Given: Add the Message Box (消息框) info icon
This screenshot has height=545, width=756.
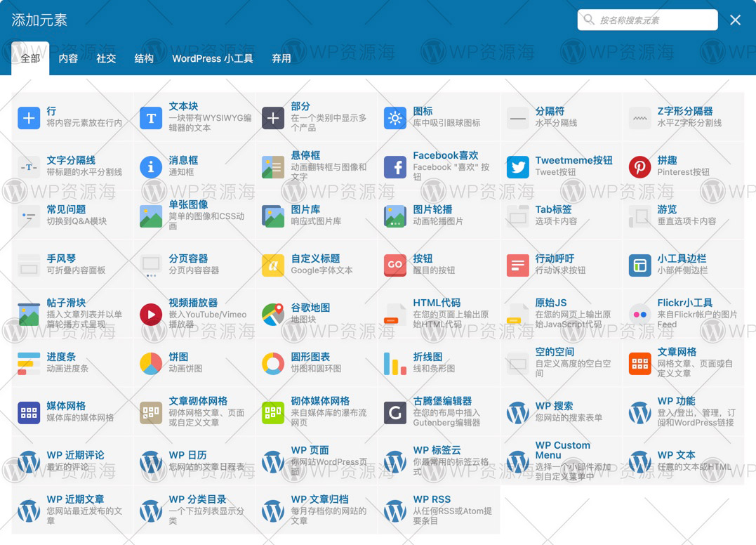Looking at the screenshot, I should click(151, 167).
